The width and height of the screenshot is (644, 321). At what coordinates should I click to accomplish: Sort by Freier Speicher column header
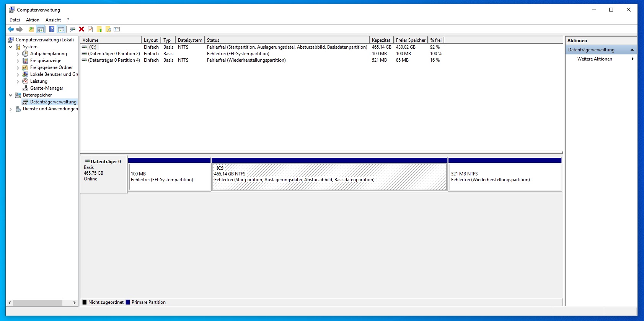coord(411,40)
